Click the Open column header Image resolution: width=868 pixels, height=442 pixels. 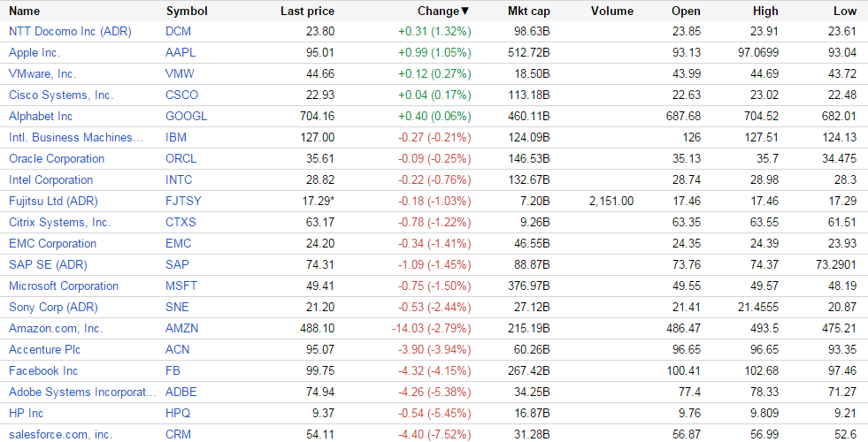click(686, 11)
